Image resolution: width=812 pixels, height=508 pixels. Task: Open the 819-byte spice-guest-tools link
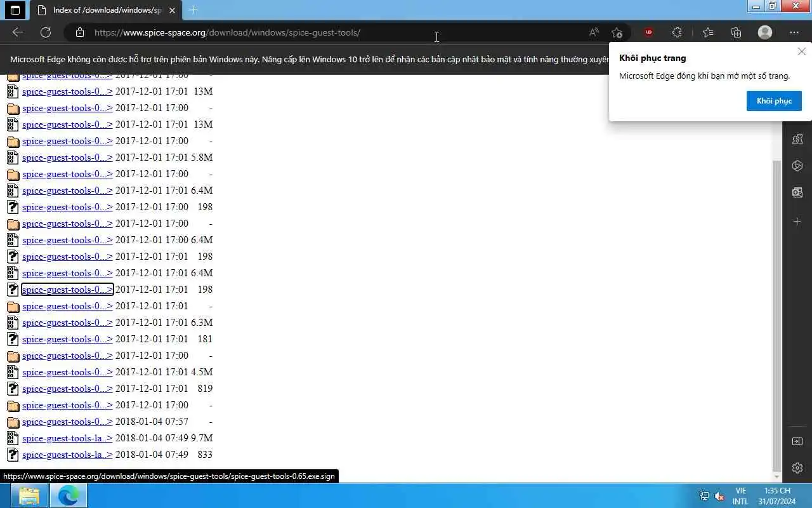coord(67,389)
